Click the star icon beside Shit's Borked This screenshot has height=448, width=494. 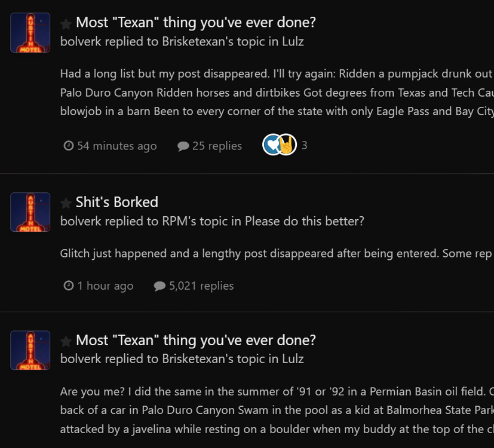click(66, 203)
